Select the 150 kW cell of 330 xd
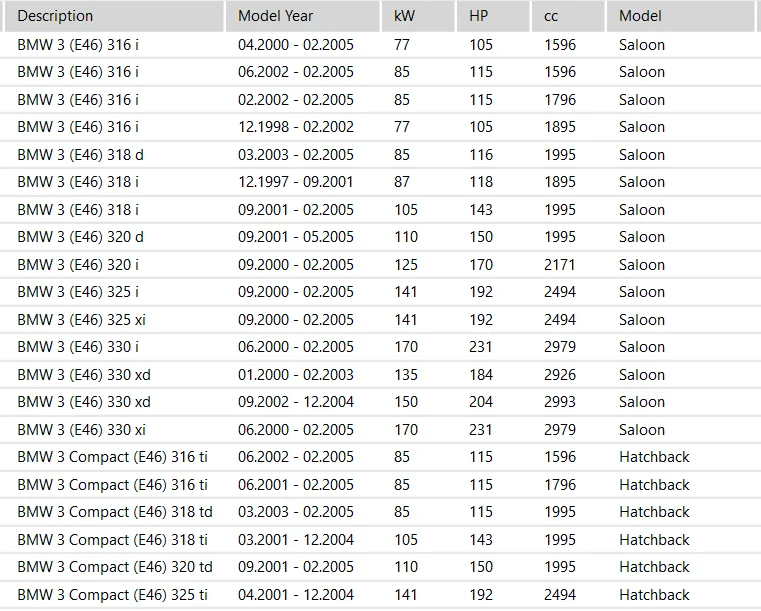The height and width of the screenshot is (611, 761). (x=406, y=402)
